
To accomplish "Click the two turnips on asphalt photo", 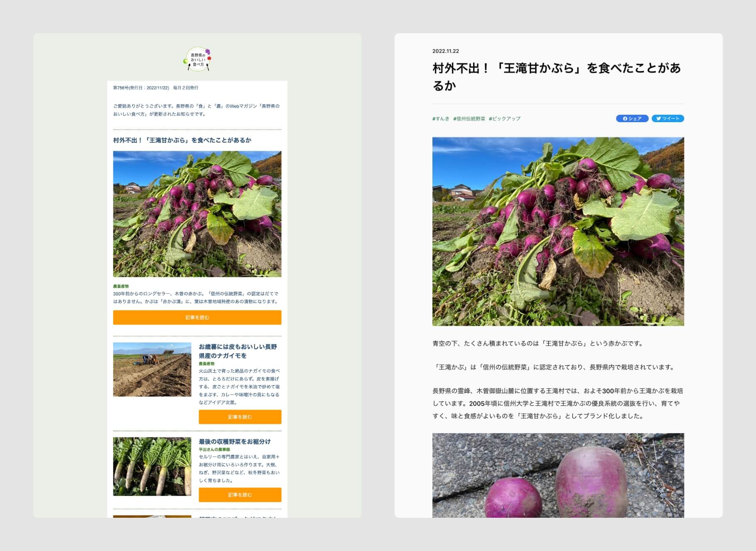I will (x=558, y=475).
